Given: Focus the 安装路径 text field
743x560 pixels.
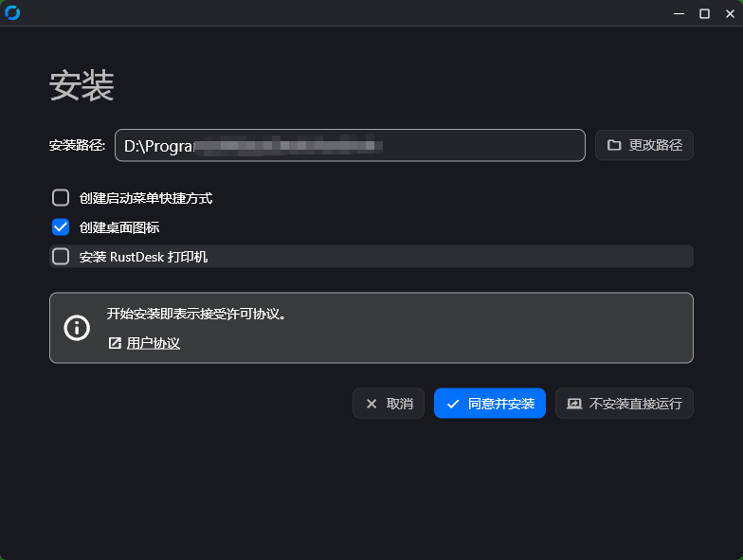Looking at the screenshot, I should pos(350,146).
